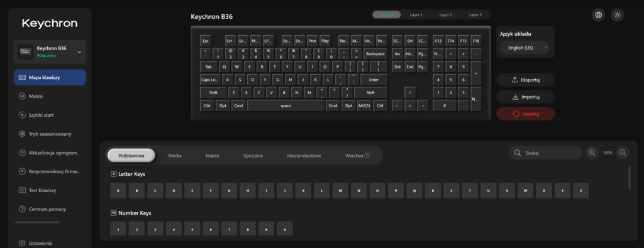Select the Makro keycode tab

213,156
